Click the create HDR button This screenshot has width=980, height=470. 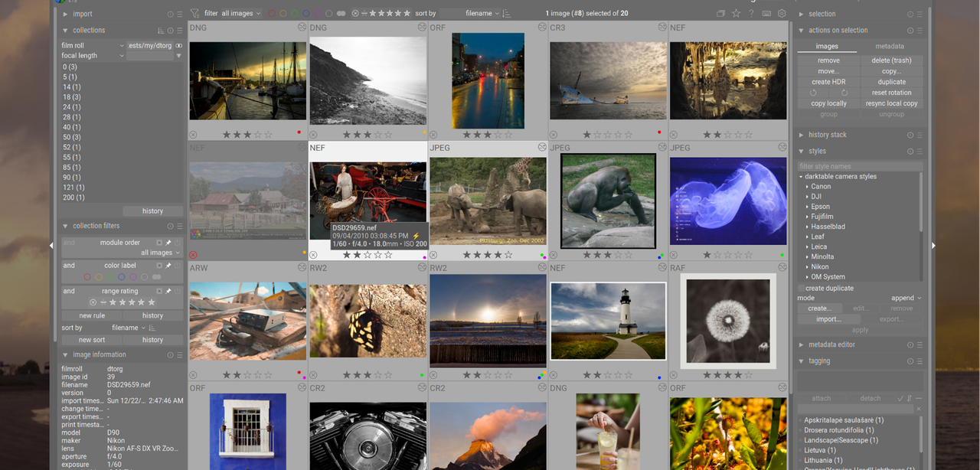pos(828,82)
